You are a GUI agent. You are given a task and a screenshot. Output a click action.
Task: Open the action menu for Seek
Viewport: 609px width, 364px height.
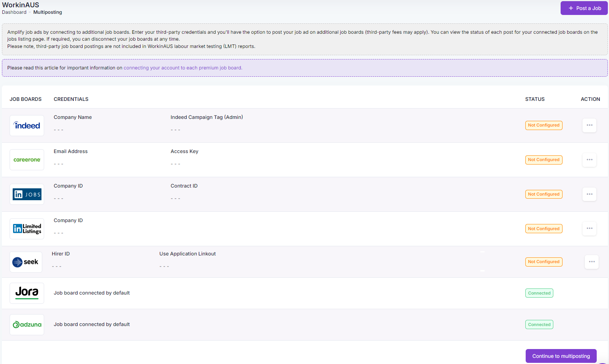[x=592, y=262]
